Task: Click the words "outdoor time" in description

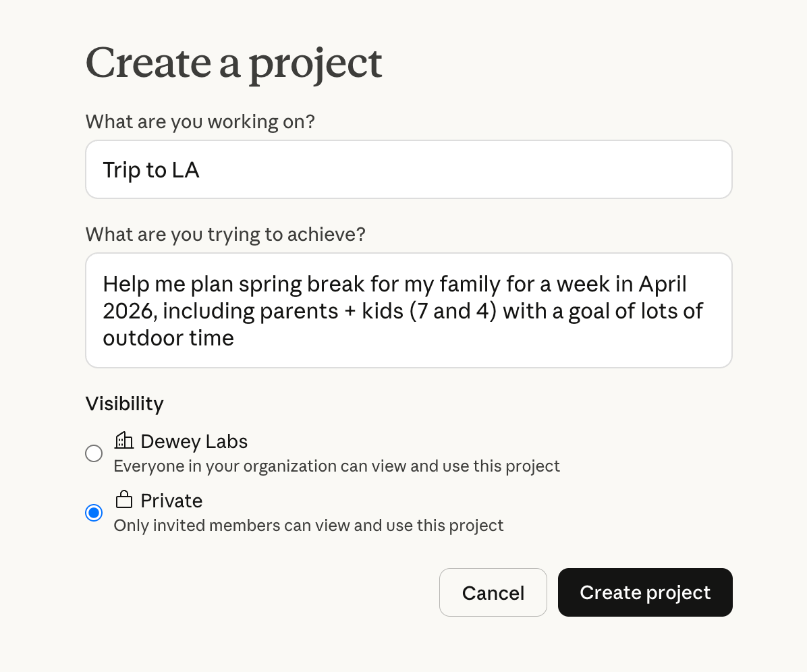Action: click(x=168, y=337)
